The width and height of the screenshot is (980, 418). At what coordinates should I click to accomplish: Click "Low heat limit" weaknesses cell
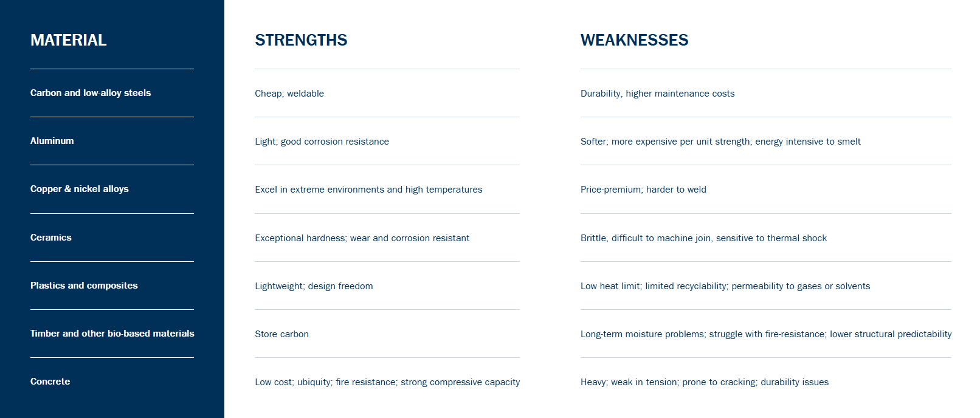point(725,286)
